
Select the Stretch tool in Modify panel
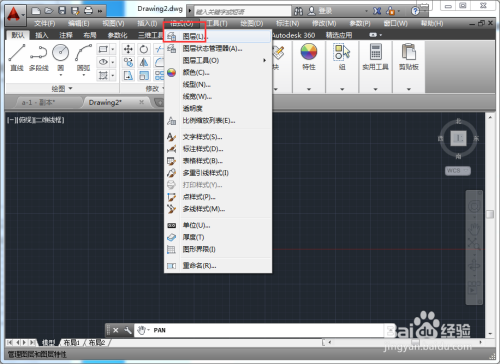click(x=128, y=75)
